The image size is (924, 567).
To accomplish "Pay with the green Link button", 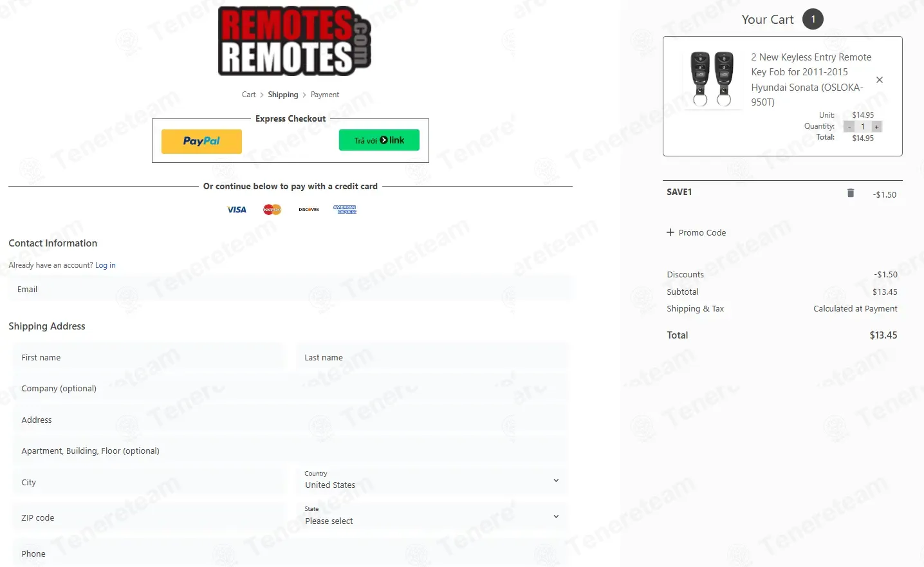I will tap(379, 140).
